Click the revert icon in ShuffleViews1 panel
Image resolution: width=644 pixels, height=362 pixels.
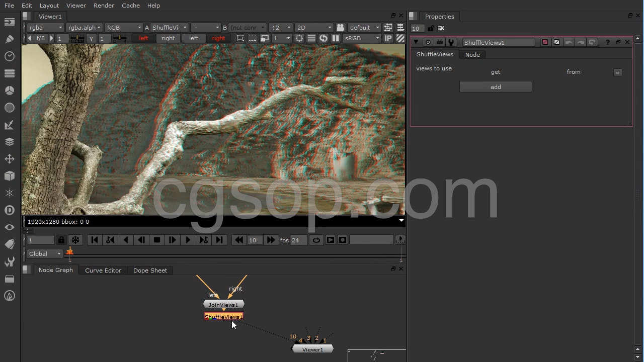tap(592, 42)
